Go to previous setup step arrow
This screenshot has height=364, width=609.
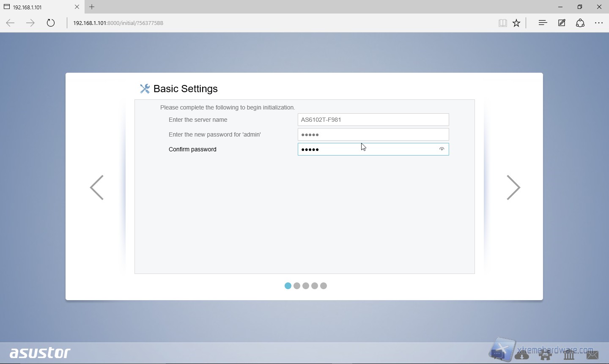tap(97, 187)
